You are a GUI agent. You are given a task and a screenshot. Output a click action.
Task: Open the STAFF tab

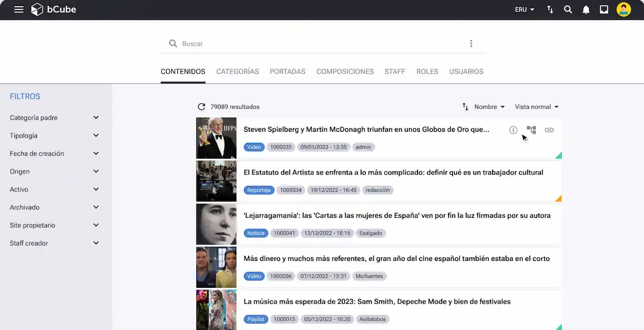tap(395, 71)
